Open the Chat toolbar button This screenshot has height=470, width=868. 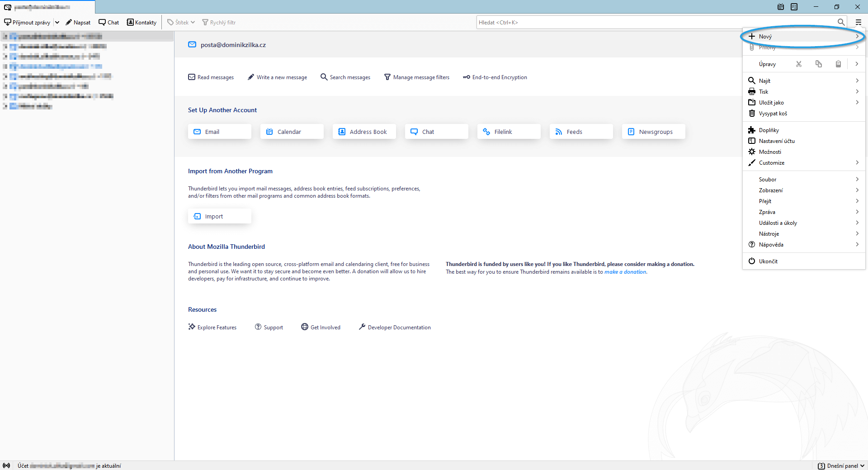[109, 22]
